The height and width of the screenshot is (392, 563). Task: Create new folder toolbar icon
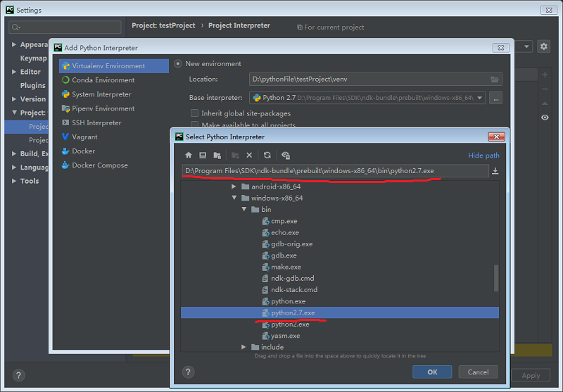235,155
